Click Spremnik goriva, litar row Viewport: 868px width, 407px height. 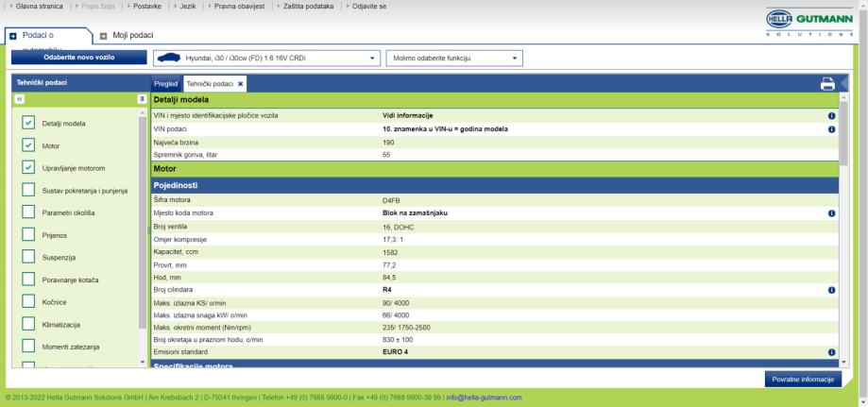[x=495, y=155]
